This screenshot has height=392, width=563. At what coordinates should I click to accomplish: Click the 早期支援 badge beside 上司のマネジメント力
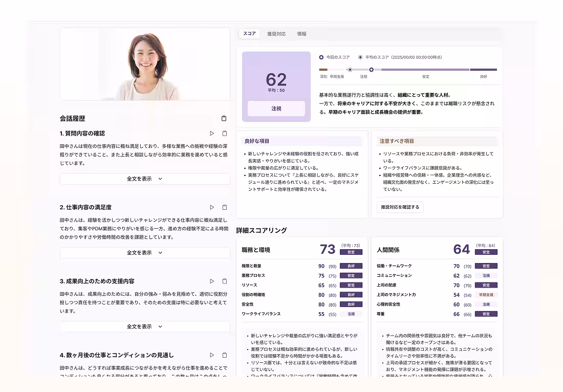[486, 294]
